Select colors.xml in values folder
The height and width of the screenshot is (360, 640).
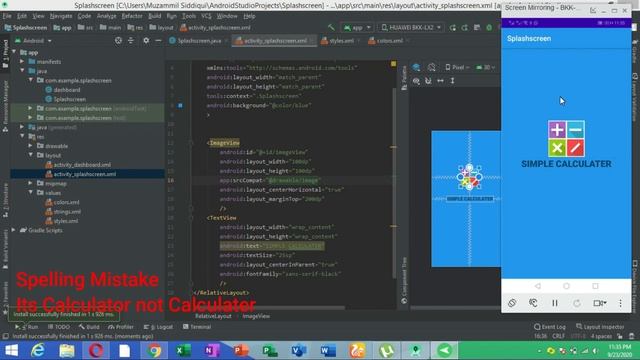(62, 202)
